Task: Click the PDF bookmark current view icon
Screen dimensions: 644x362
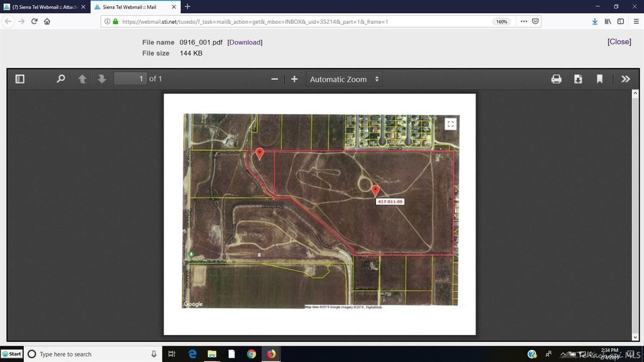Action: click(599, 79)
